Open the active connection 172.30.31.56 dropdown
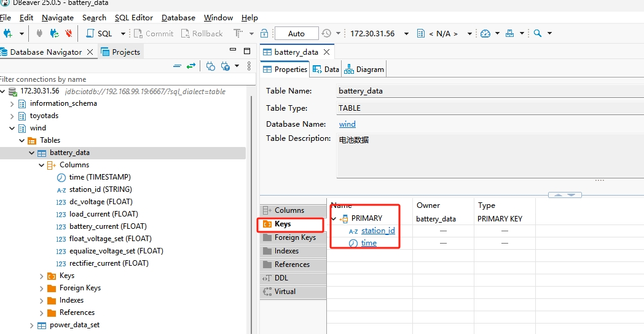Screen dimensions: 644x334 point(372,33)
